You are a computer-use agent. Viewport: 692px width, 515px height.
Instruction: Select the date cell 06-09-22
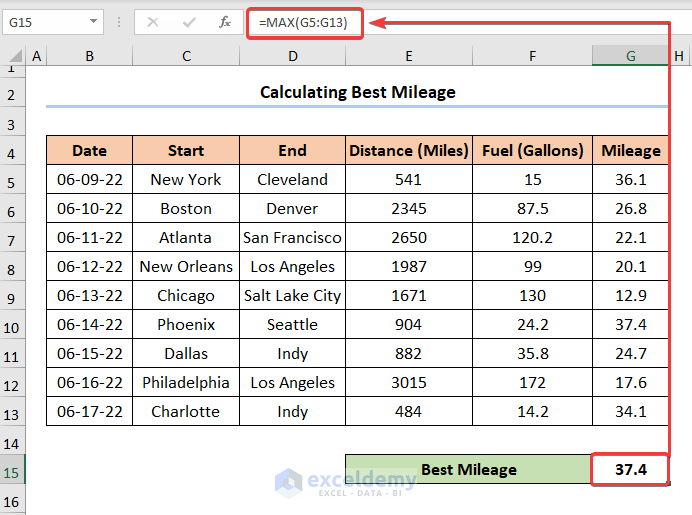pyautogui.click(x=90, y=180)
